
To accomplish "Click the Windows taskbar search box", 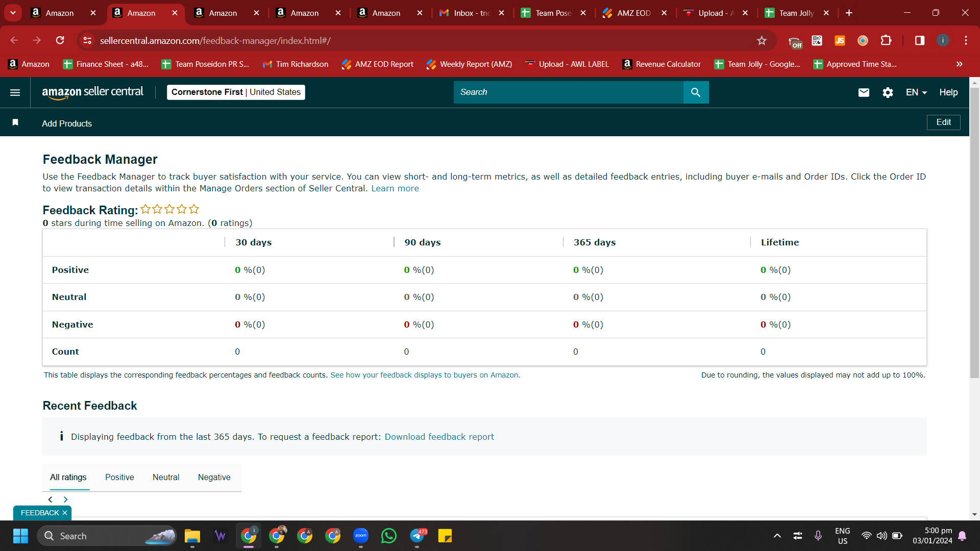I will pyautogui.click(x=107, y=536).
